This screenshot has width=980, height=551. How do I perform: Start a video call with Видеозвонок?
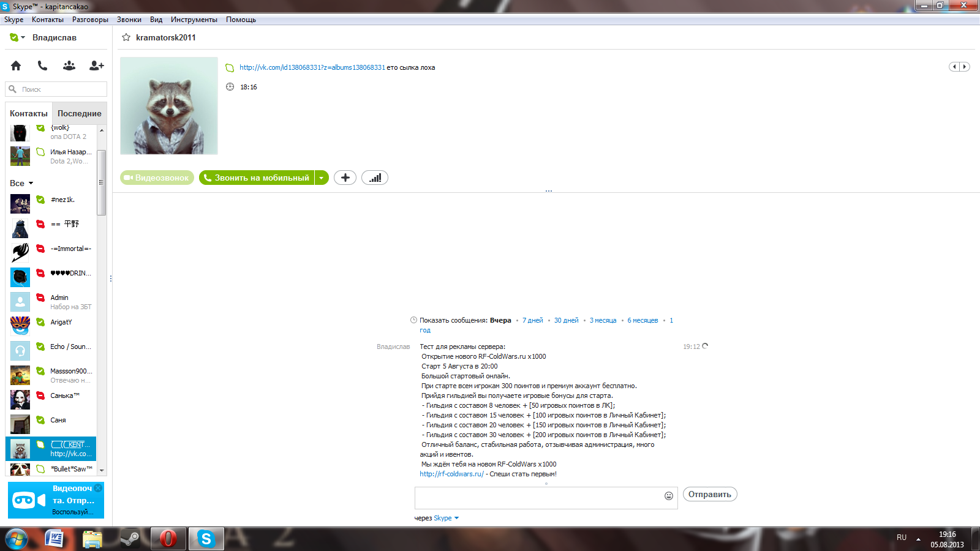click(157, 178)
